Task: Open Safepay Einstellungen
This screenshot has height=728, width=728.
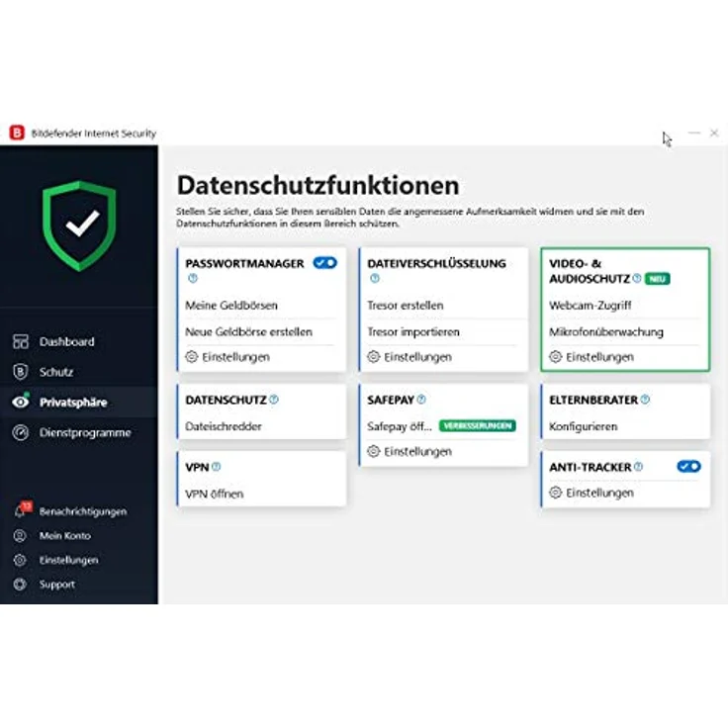Action: (417, 452)
